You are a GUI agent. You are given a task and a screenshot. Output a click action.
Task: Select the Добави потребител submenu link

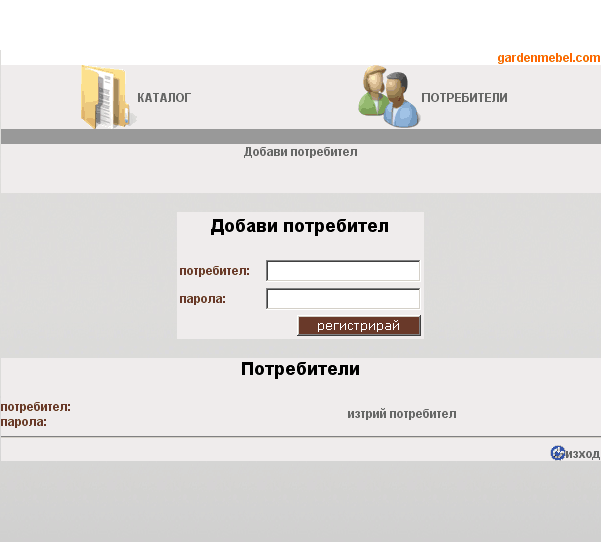tap(300, 152)
